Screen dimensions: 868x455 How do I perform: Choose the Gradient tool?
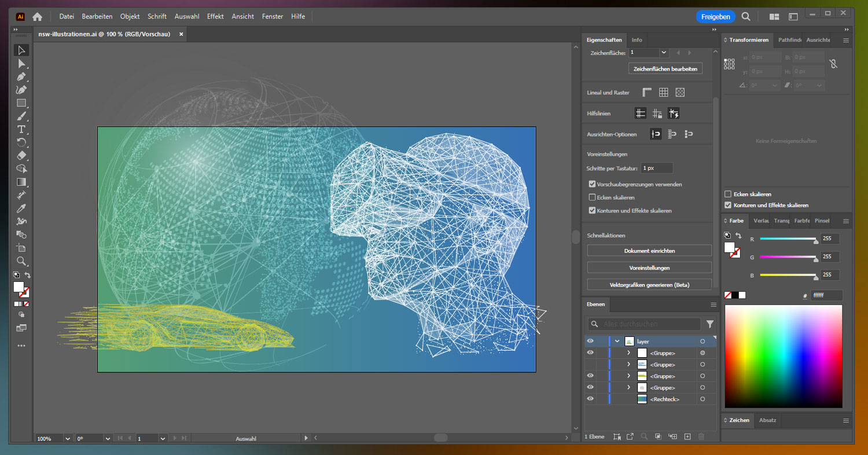(x=21, y=182)
